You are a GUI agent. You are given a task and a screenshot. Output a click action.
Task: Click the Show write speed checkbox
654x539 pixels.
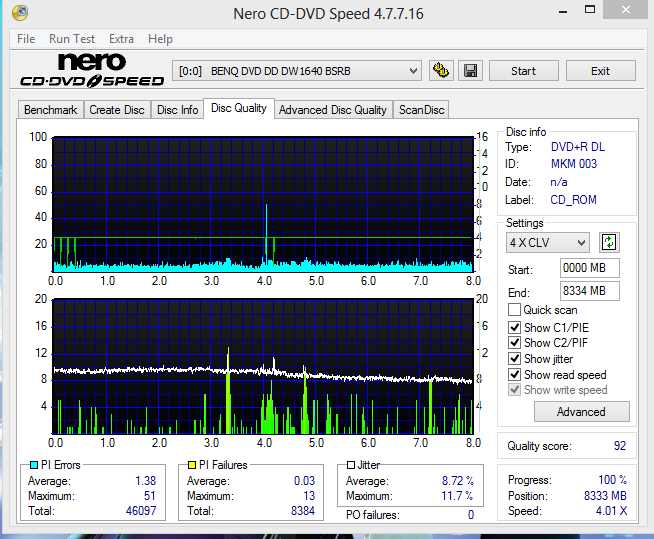[x=514, y=390]
